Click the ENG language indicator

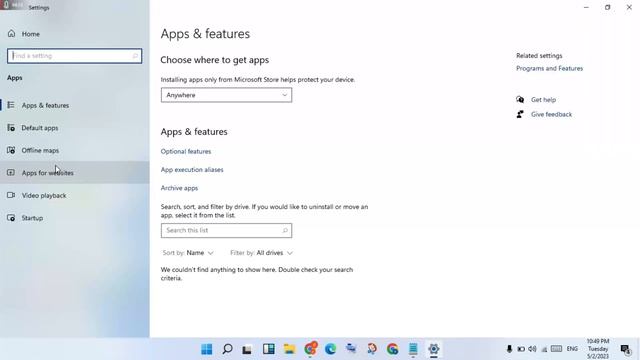click(x=572, y=349)
